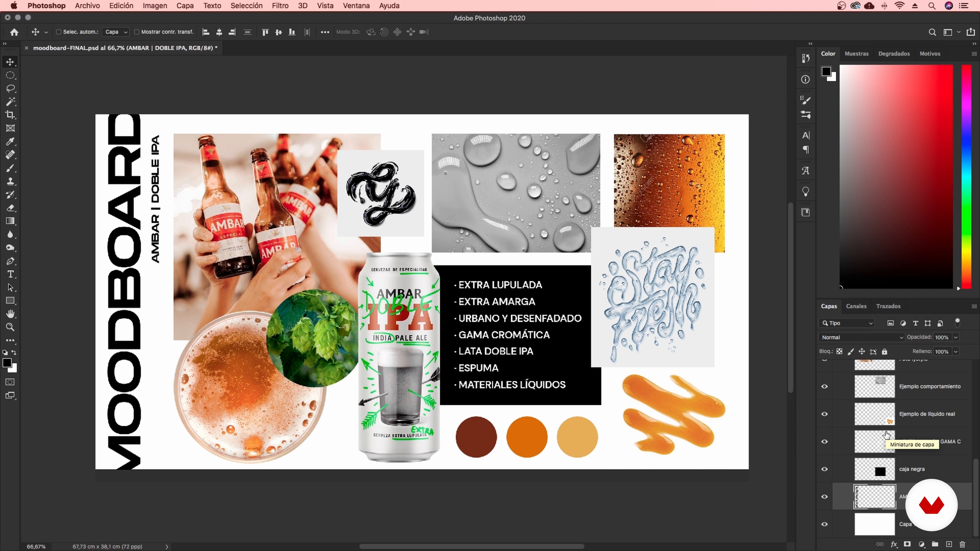Hide the caja negra layer
Viewport: 980px width, 551px height.
coord(824,469)
